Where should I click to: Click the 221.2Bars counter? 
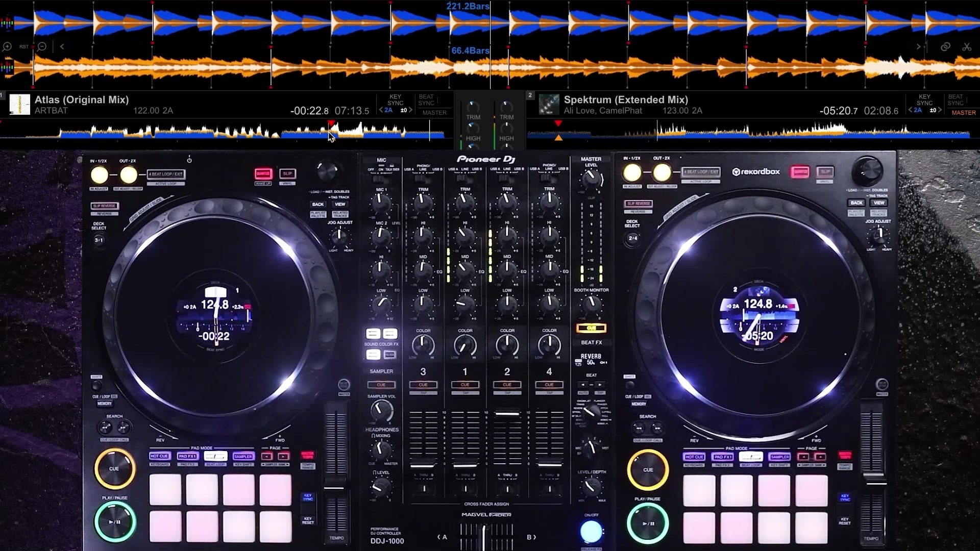468,6
